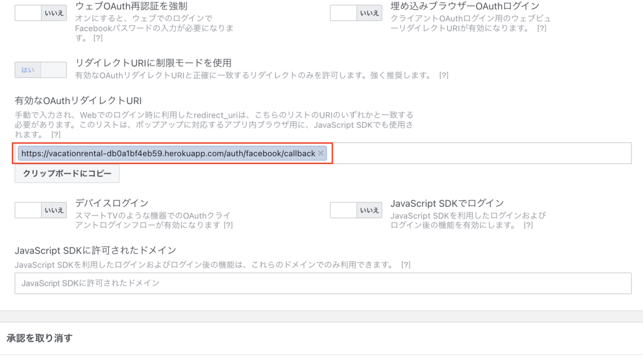
Task: Open help [?] for JavaScript SDKでログイン
Action: pyautogui.click(x=528, y=225)
